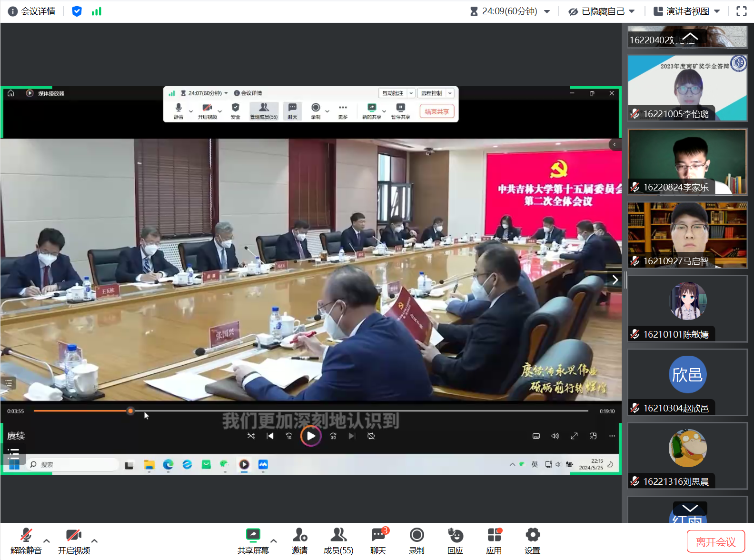Select the 16220824李家乐 participant video thumbnail
754x560 pixels.
(x=687, y=162)
